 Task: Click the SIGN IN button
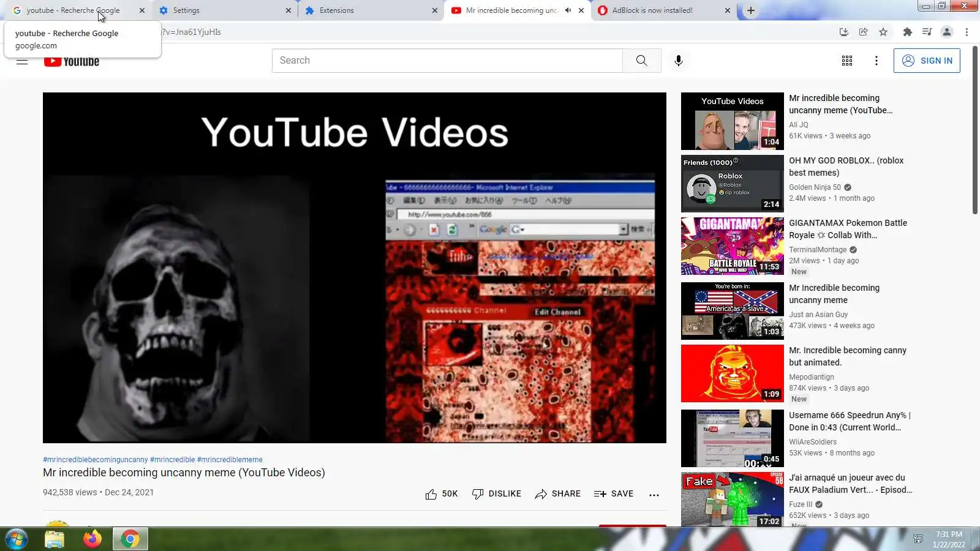927,61
